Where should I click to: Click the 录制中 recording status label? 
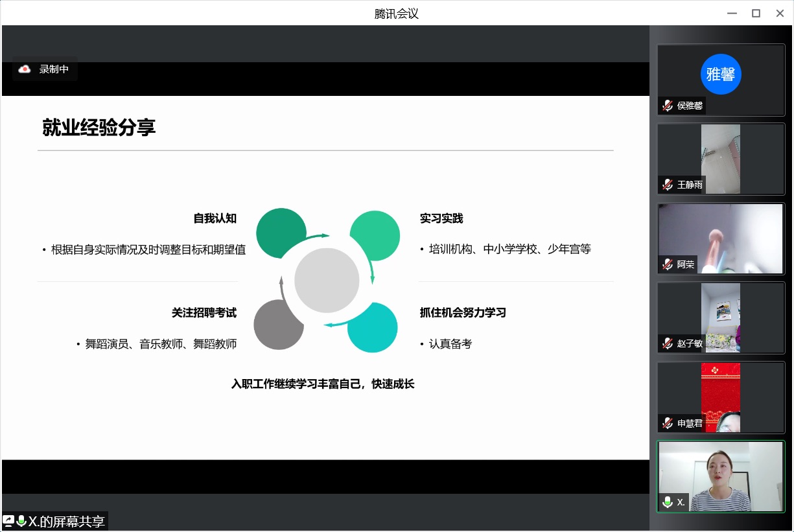point(54,69)
